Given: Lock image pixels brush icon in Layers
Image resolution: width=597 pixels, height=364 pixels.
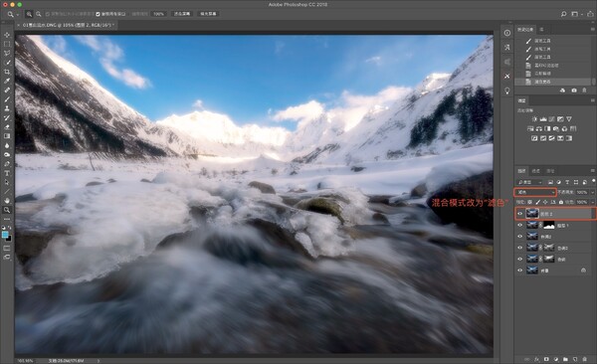Looking at the screenshot, I should [x=537, y=202].
